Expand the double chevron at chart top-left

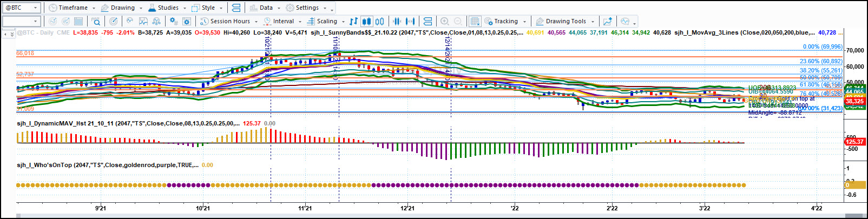12,34
